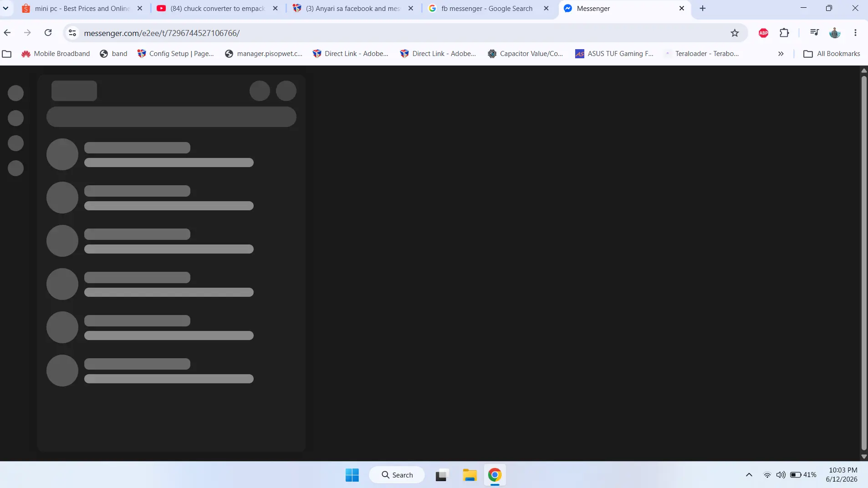This screenshot has height=488, width=868.
Task: Switch to the chuck converter YouTube tab
Action: coord(217,8)
